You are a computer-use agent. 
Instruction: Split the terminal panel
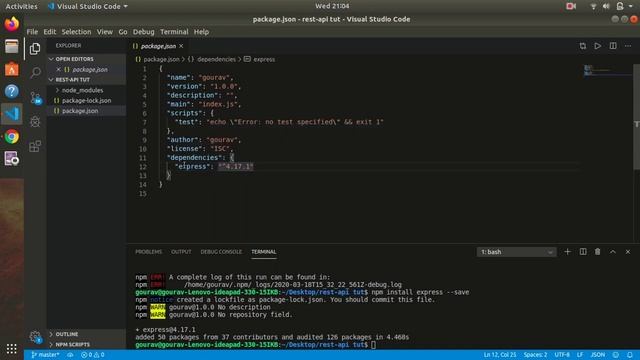coord(583,252)
